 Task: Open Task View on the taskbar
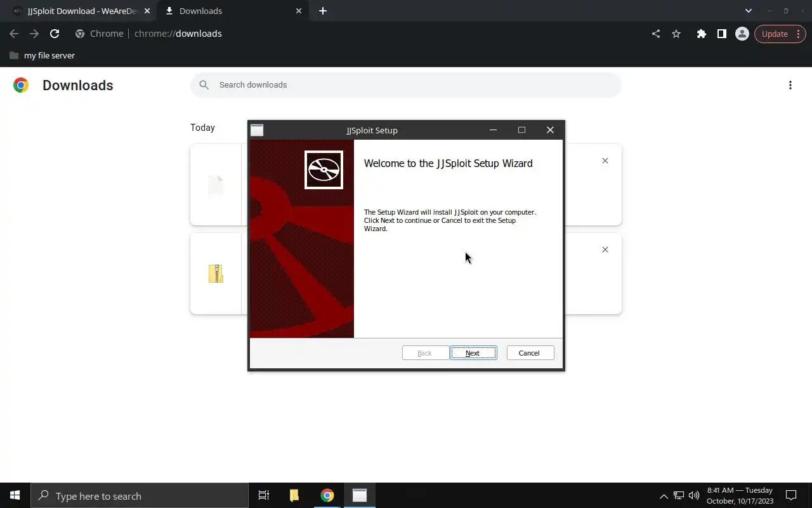[264, 496]
